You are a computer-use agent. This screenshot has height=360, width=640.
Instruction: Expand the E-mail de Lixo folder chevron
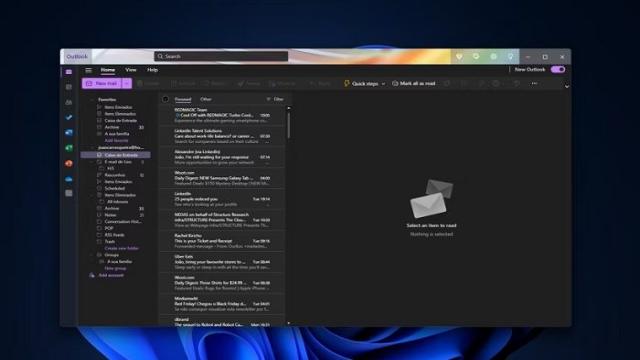click(92, 162)
